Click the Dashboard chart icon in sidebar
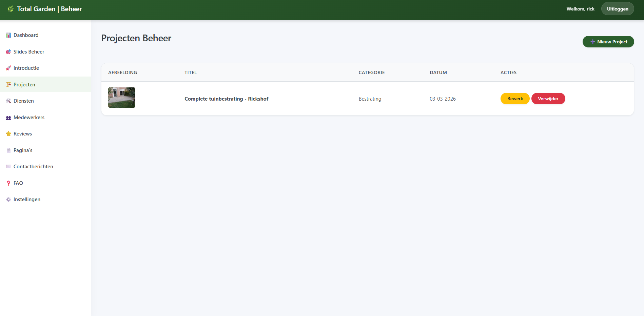This screenshot has width=644, height=316. tap(8, 35)
